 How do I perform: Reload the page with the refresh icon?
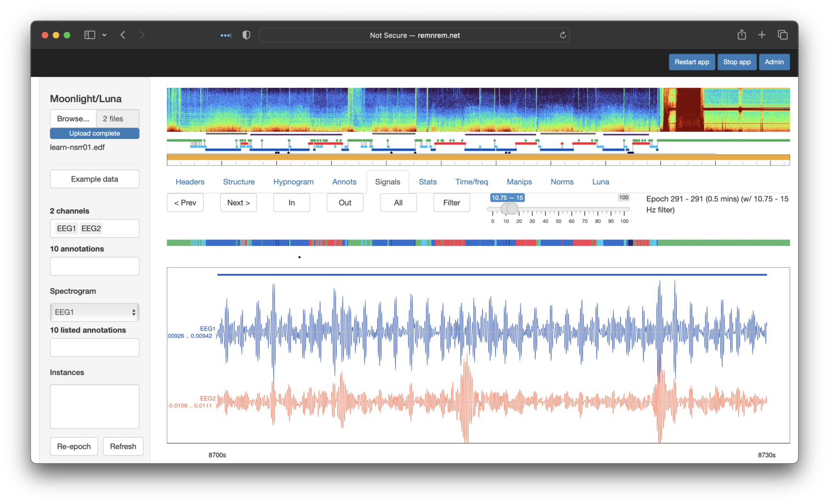tap(563, 35)
